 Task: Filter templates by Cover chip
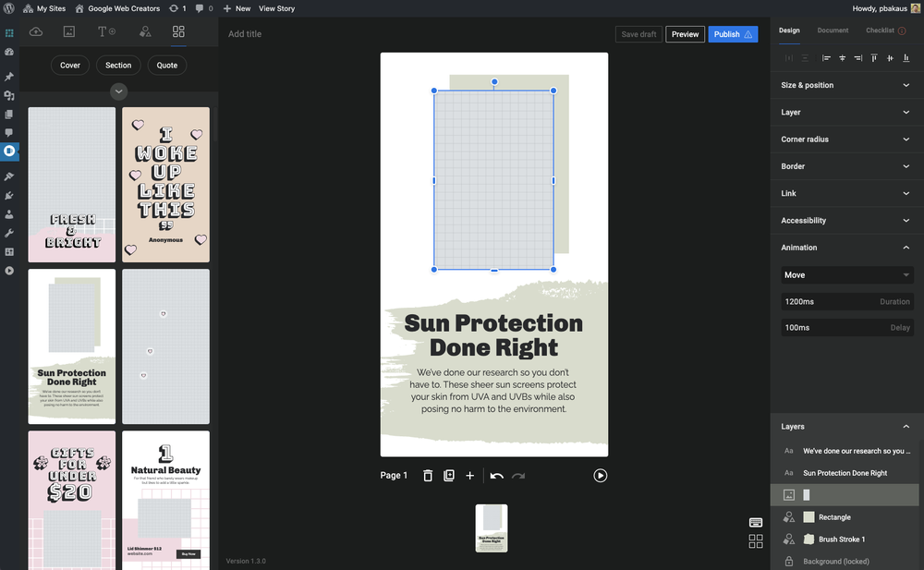70,66
